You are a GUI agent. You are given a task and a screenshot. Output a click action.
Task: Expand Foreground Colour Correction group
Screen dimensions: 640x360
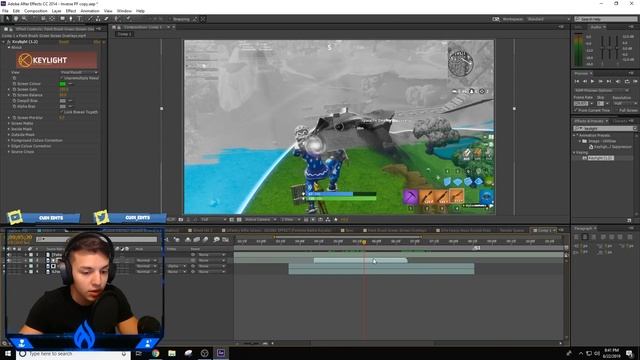(x=9, y=140)
